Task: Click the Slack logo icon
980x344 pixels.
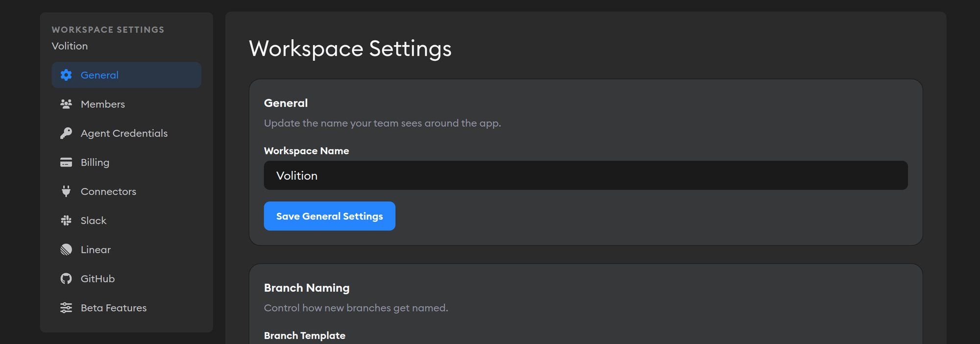Action: [x=66, y=221]
